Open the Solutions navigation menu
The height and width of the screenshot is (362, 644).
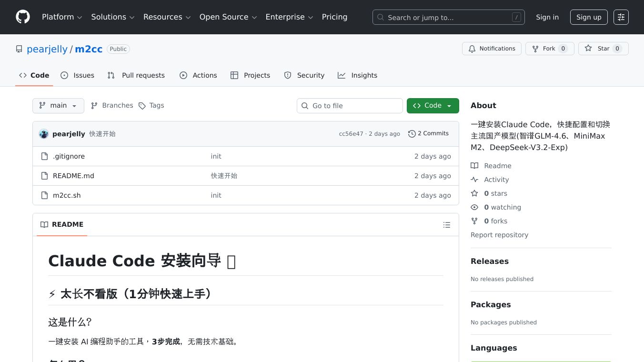point(113,17)
